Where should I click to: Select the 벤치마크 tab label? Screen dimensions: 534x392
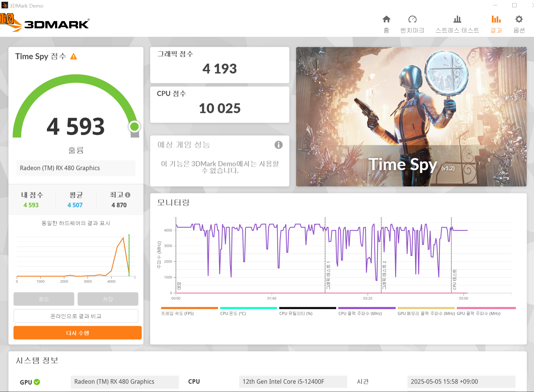(x=412, y=30)
